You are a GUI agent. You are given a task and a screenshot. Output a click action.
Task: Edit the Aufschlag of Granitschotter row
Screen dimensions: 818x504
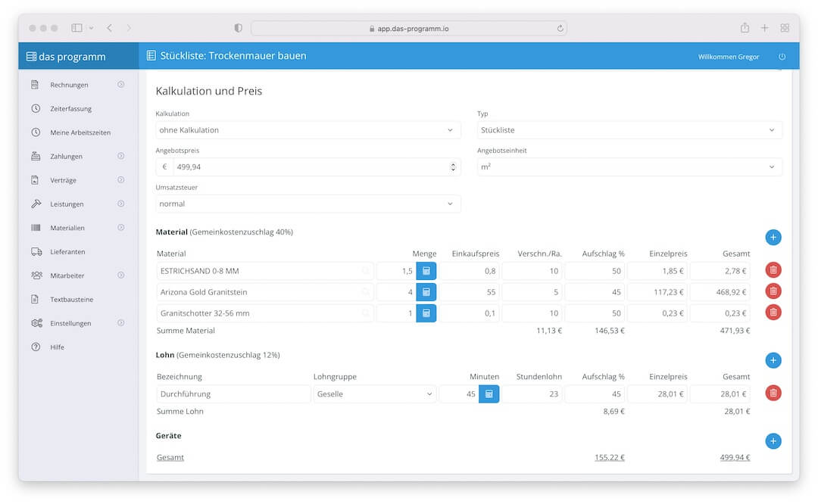[595, 313]
